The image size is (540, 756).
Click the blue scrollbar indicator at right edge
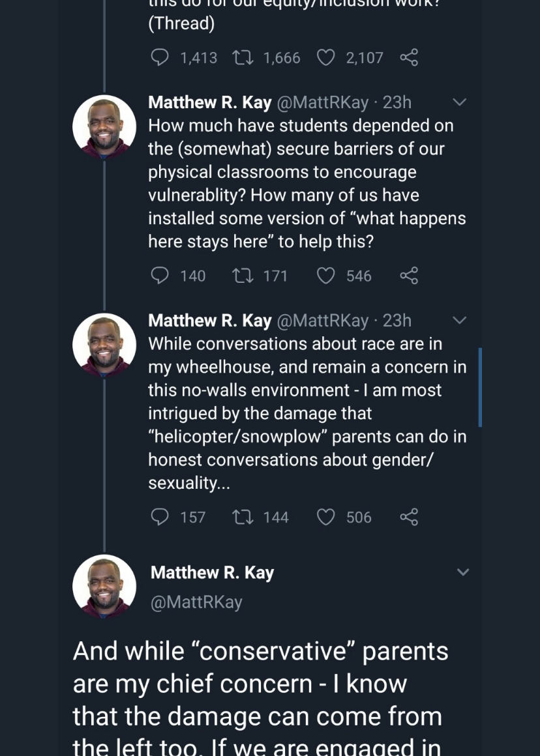480,387
